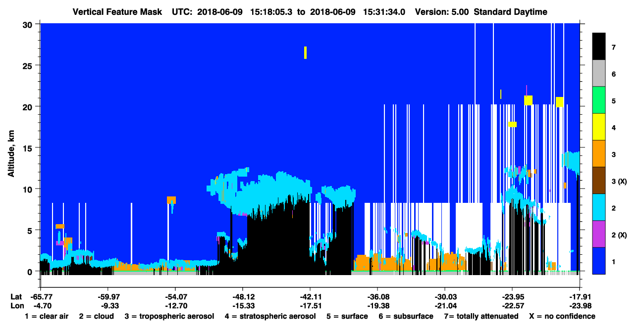This screenshot has width=644, height=330.
Task: Click the 'Version: 5.00' text
Action: (x=442, y=12)
